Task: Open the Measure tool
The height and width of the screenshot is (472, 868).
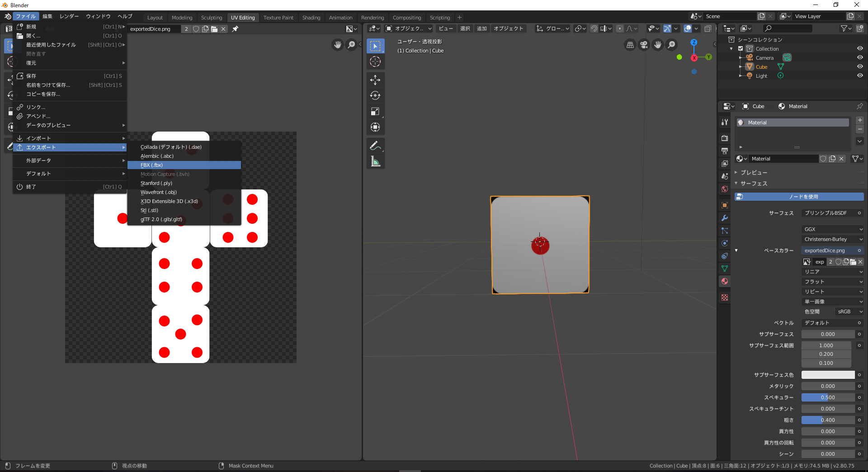Action: click(375, 161)
